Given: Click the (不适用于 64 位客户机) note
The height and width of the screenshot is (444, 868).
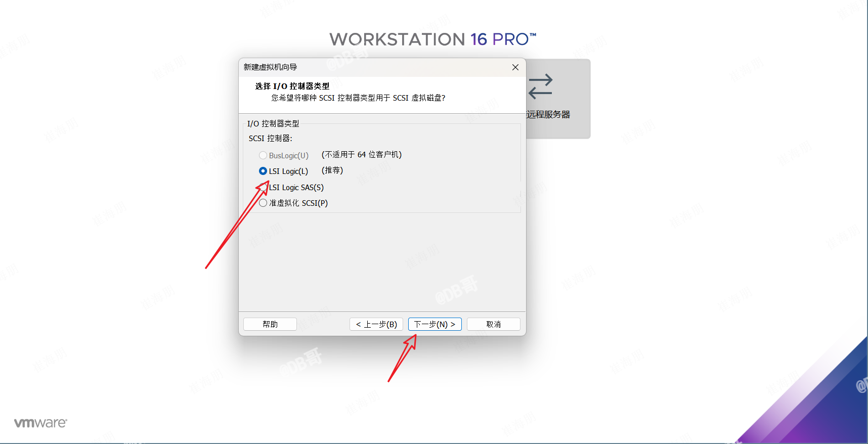Looking at the screenshot, I should [362, 155].
